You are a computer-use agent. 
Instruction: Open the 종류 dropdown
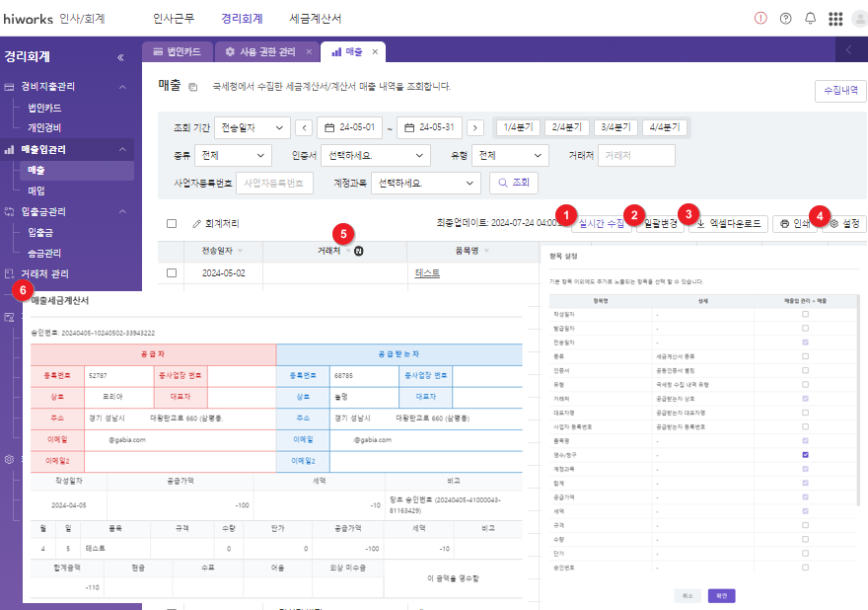(234, 156)
